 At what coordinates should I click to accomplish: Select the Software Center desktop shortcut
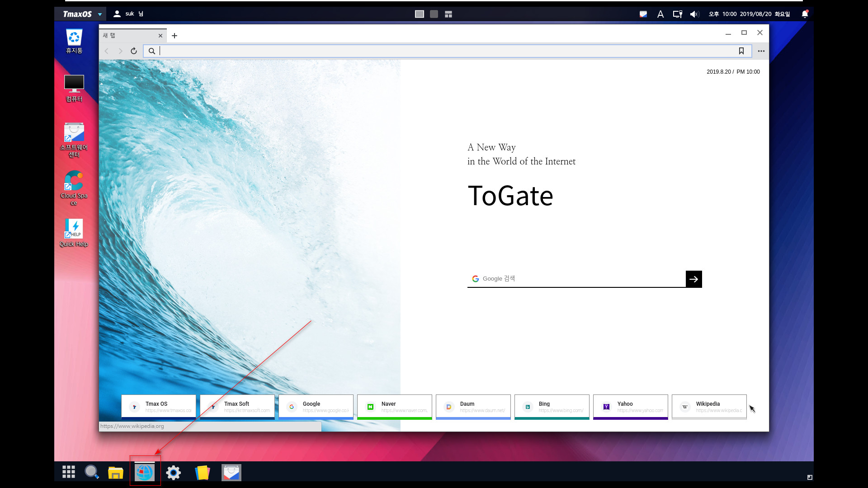coord(74,140)
